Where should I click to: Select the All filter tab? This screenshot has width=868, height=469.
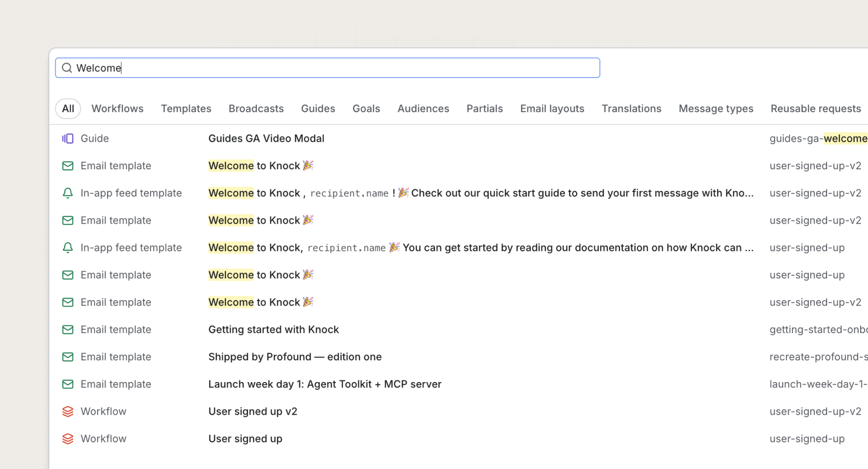(x=68, y=109)
